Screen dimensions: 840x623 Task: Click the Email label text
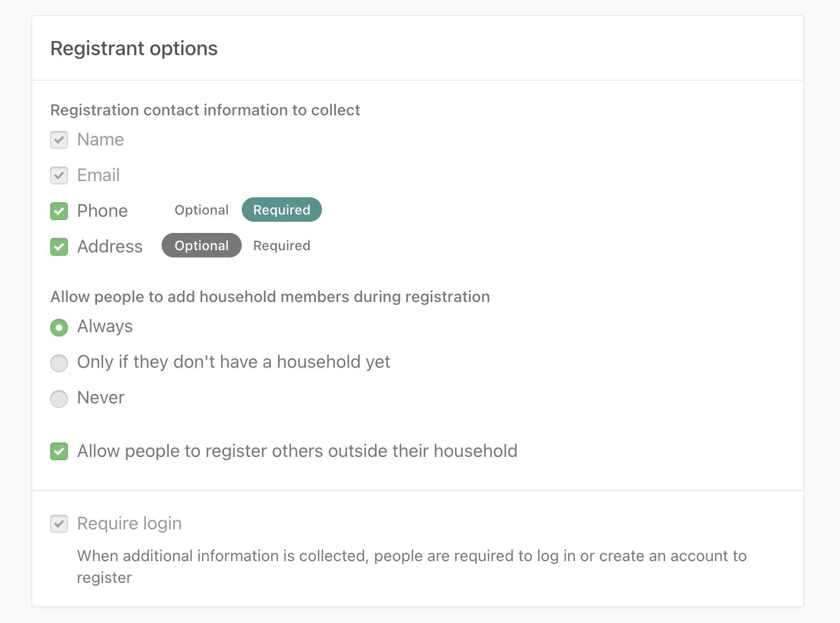pos(98,175)
